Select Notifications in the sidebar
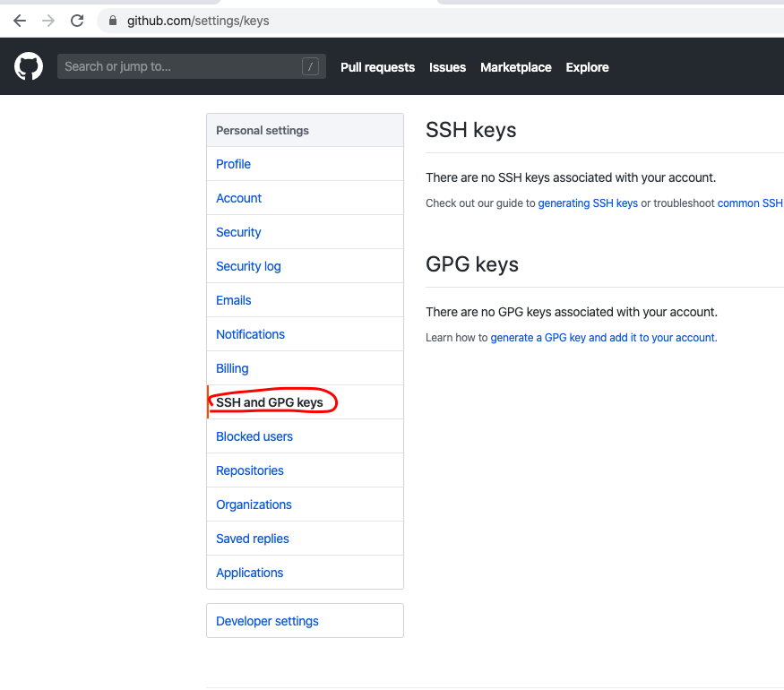Image resolution: width=784 pixels, height=690 pixels. pos(305,334)
